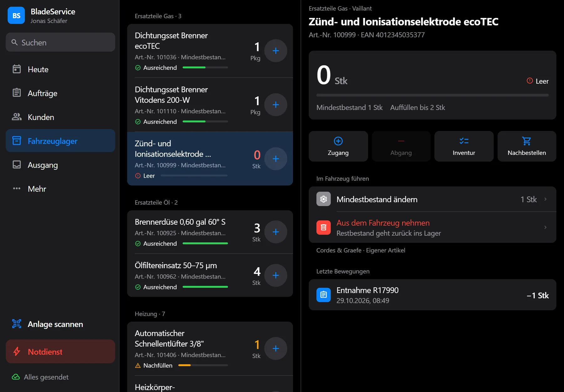Image resolution: width=564 pixels, height=392 pixels.
Task: Click the Heizung · 7 group heading
Action: (150, 314)
